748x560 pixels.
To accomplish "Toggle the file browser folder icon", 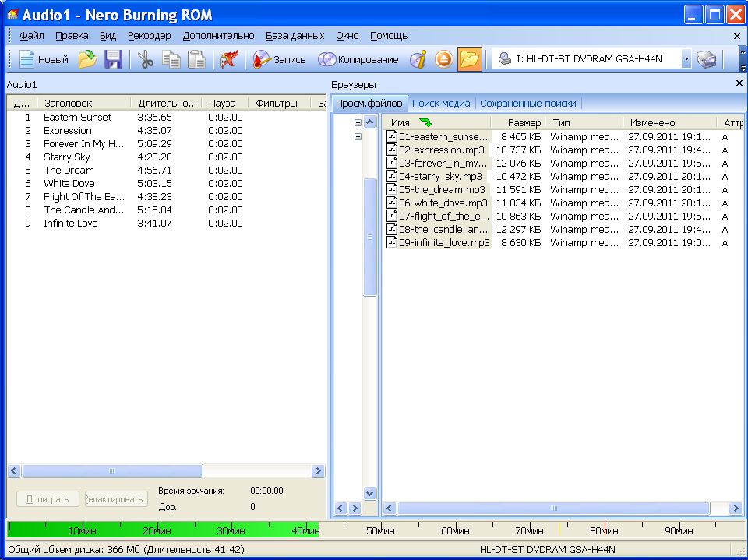I will coord(469,59).
